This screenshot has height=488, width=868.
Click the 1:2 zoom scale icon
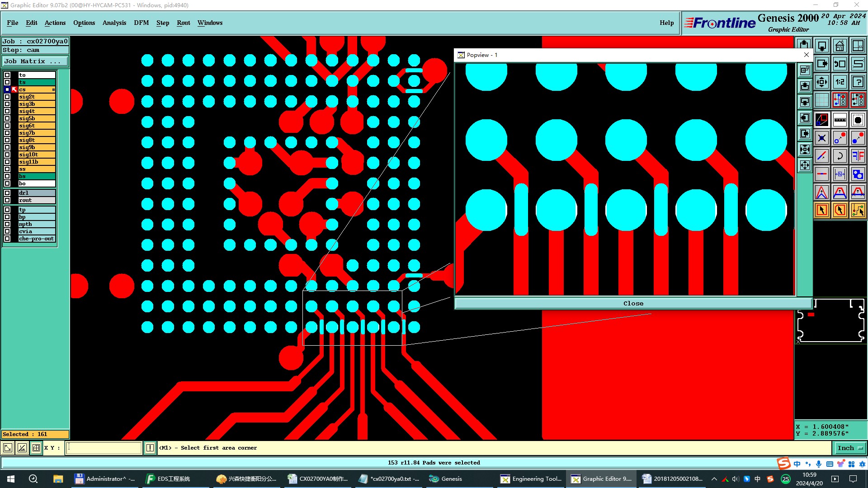pyautogui.click(x=840, y=82)
